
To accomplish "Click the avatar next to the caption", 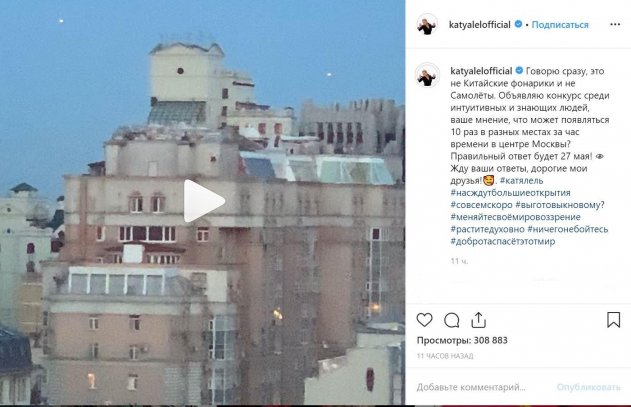I will tap(427, 75).
